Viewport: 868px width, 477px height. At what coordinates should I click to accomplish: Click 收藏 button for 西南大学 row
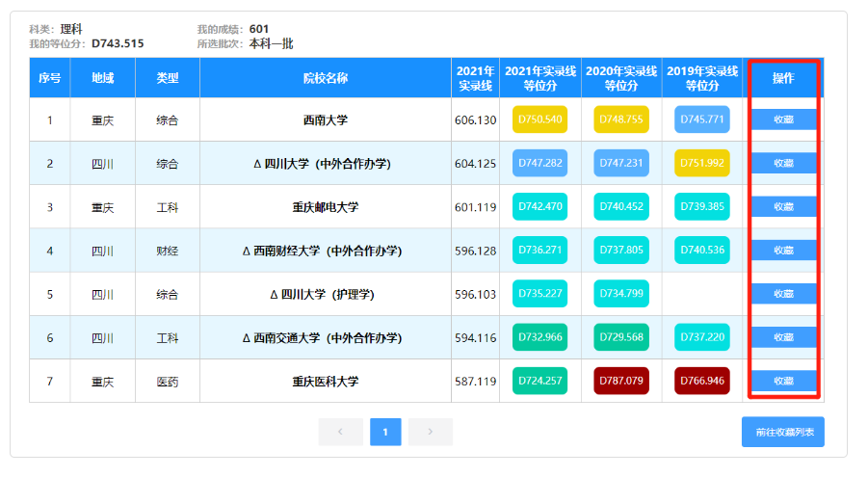(x=783, y=119)
